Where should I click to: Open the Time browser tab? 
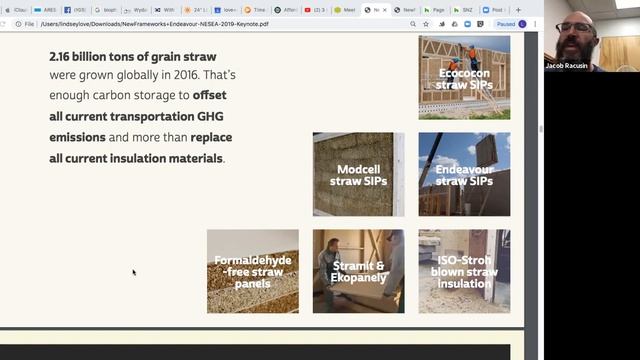coord(255,10)
